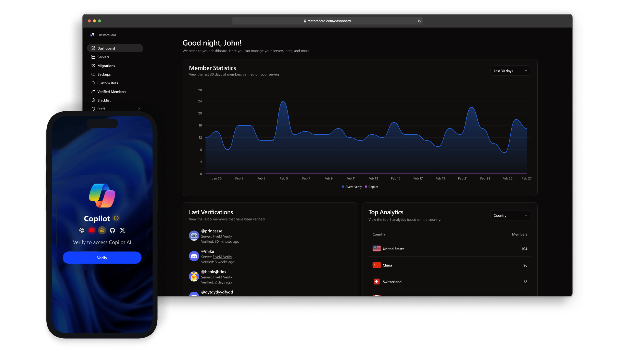
Task: Click the address bar lock icon
Action: tap(305, 21)
